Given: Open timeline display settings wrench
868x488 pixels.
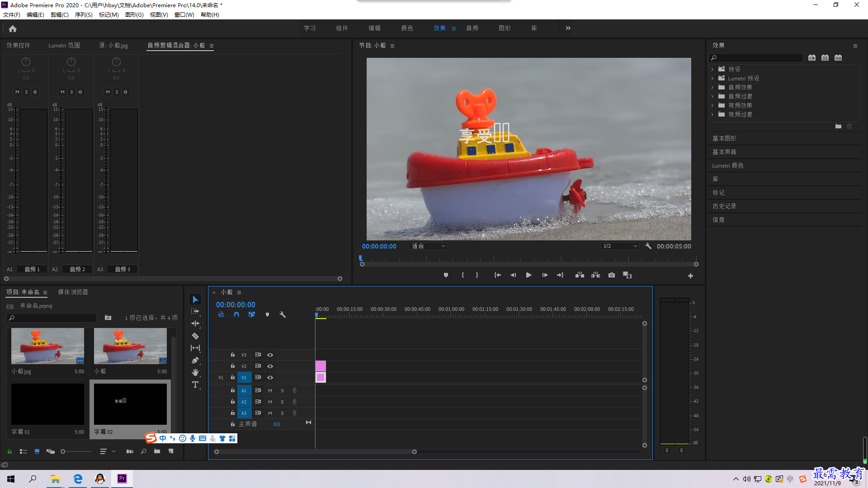Looking at the screenshot, I should pyautogui.click(x=283, y=314).
